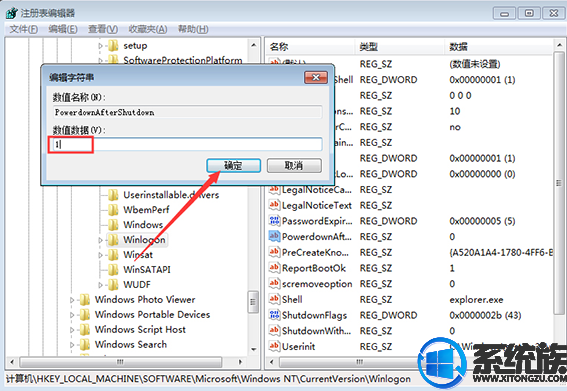Click the WUDF folder icon
This screenshot has width=567, height=391.
(x=113, y=284)
